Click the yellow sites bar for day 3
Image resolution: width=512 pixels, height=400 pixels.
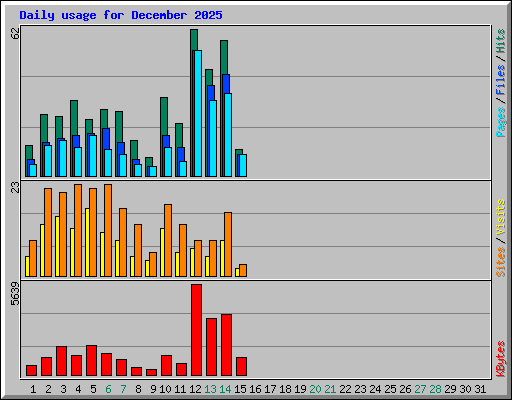(x=57, y=246)
